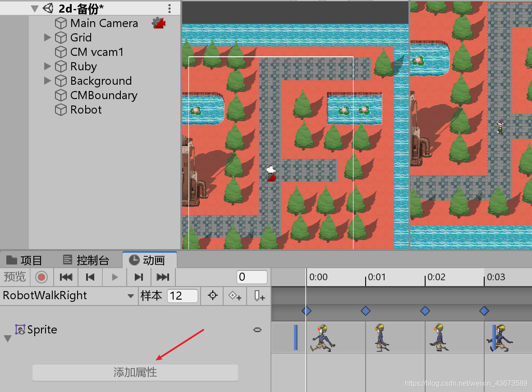Step to the next keyframe
532x392 pixels.
pyautogui.click(x=138, y=277)
